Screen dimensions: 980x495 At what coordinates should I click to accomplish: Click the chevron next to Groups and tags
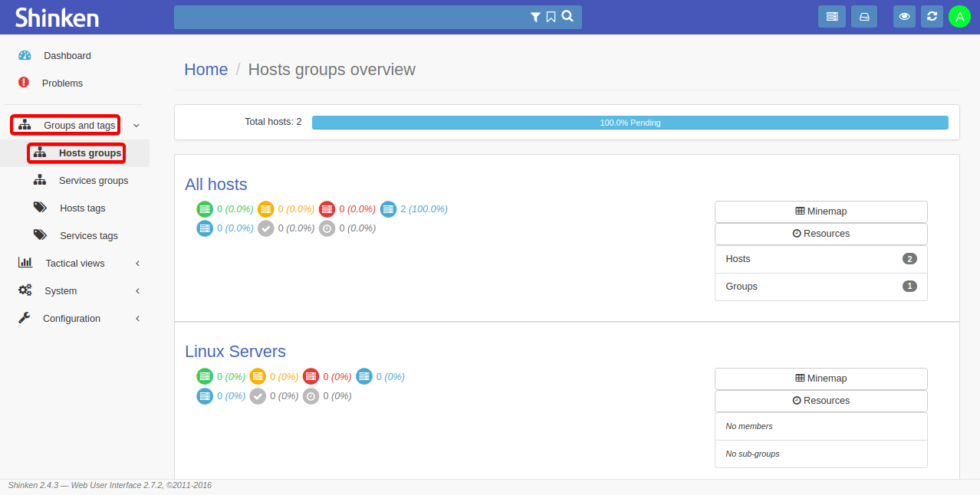pos(136,125)
